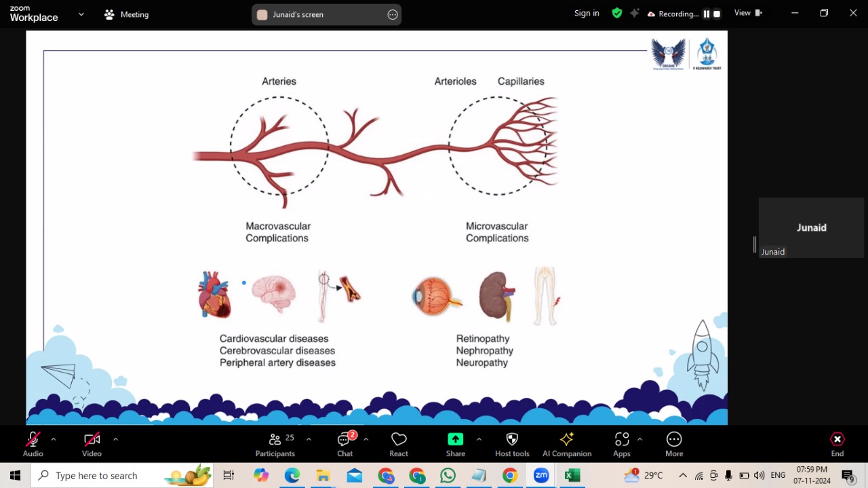
Task: Launch AI Companion from the meeting toolbar
Action: (567, 445)
